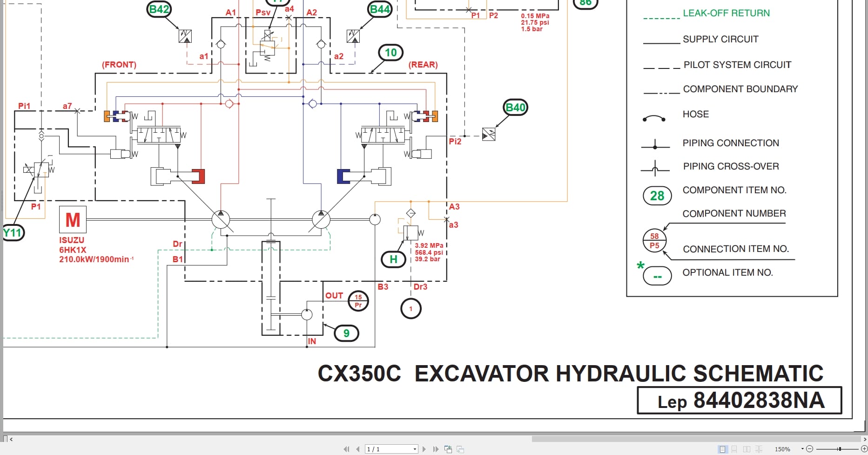Select the Previous View icon

point(448,449)
